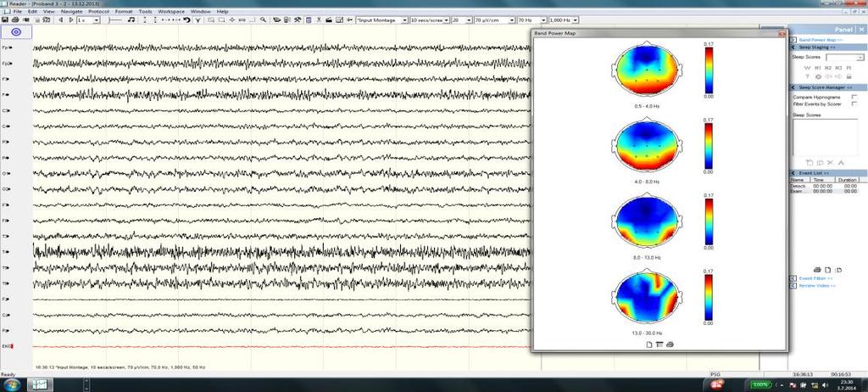Viewport: 868px width, 392px height.
Task: Click the Name column header in Event List
Action: (798, 180)
